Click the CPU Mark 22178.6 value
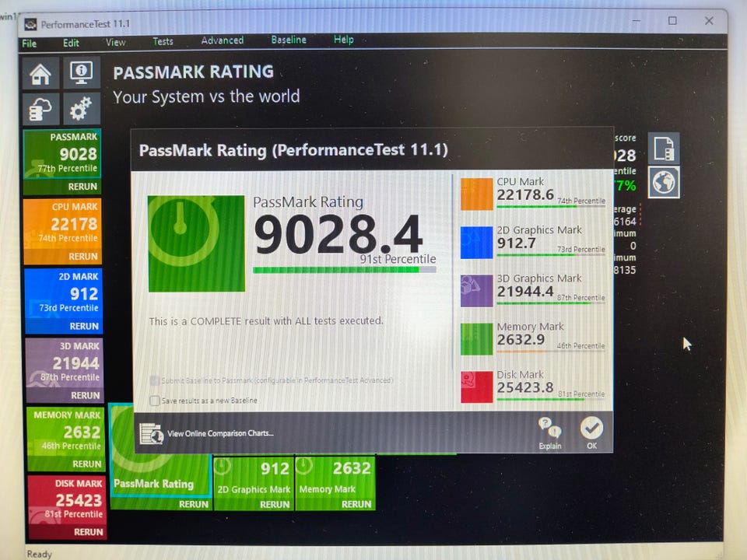Screen dimensions: 747x560 pyautogui.click(x=525, y=194)
